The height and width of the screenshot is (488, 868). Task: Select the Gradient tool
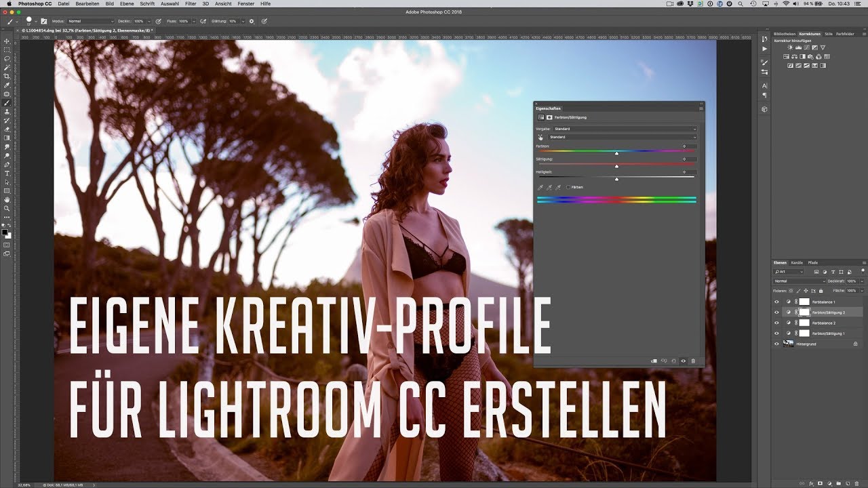click(7, 138)
